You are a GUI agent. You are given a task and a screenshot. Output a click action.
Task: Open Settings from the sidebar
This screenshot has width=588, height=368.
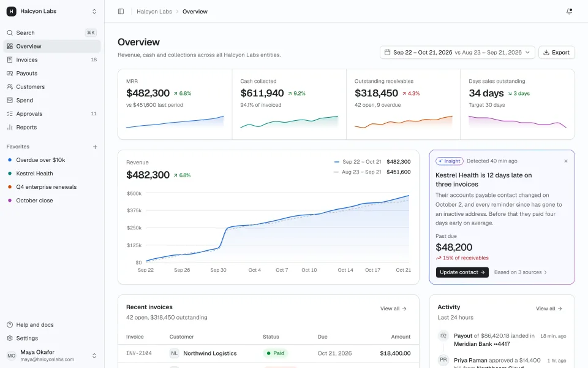pos(52,339)
